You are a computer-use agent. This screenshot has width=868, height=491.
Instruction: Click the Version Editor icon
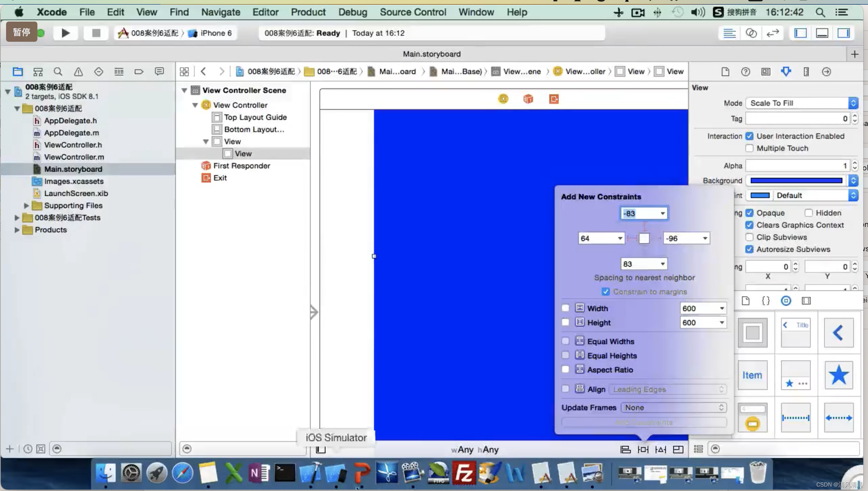click(773, 33)
